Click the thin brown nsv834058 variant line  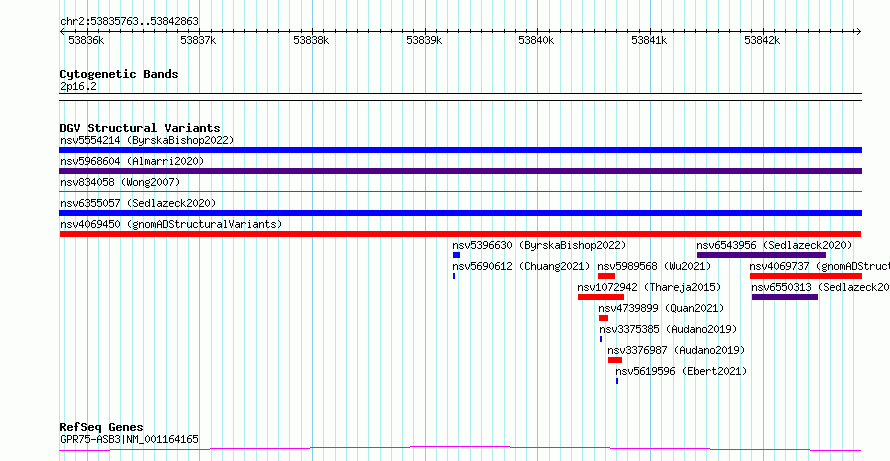click(460, 192)
